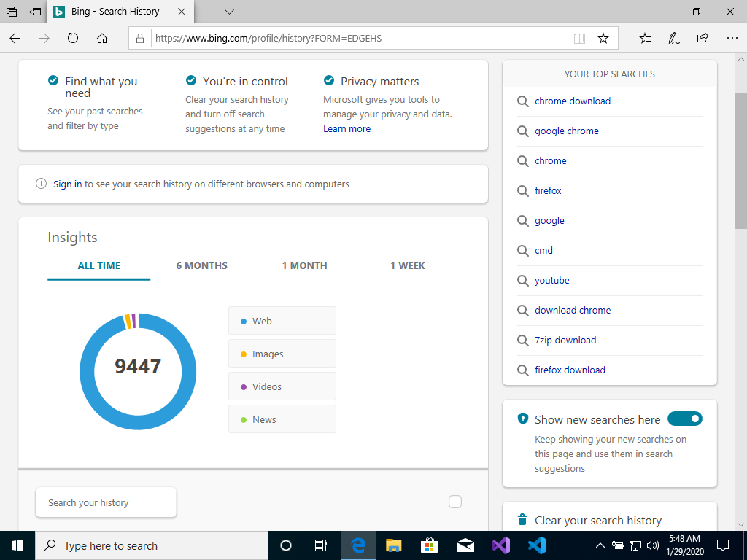The image size is (747, 560).
Task: Add page to favorites star icon
Action: 603,39
